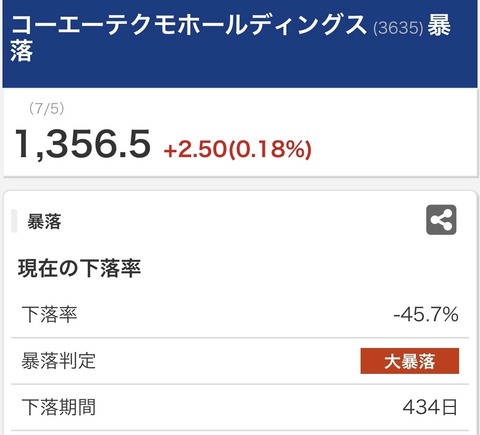Image resolution: width=480 pixels, height=435 pixels.
Task: Select the 現在の下落率 heading
Action: pos(79,268)
